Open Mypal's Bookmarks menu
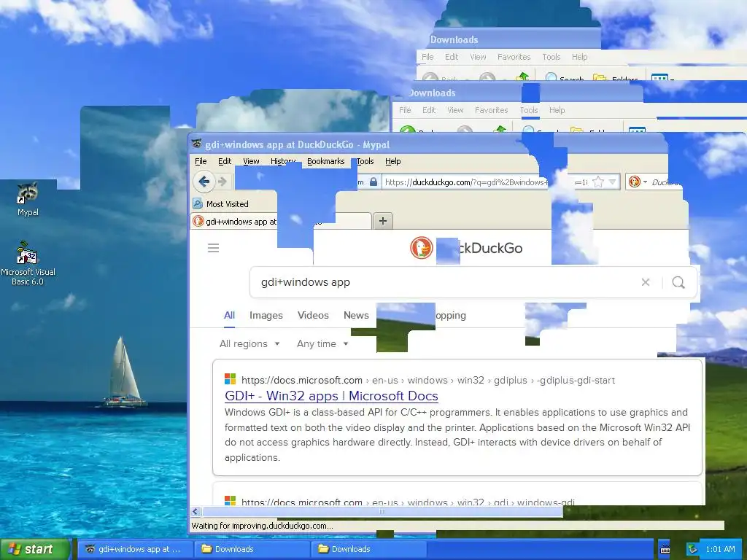The width and height of the screenshot is (747, 560). pyautogui.click(x=326, y=161)
